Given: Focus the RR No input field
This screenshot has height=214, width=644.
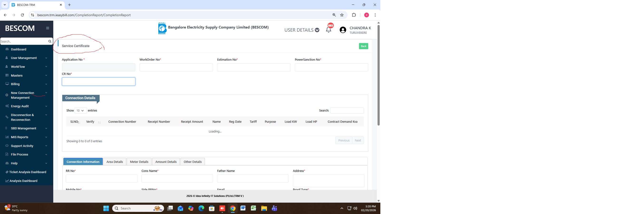Looking at the screenshot, I should point(102,179).
